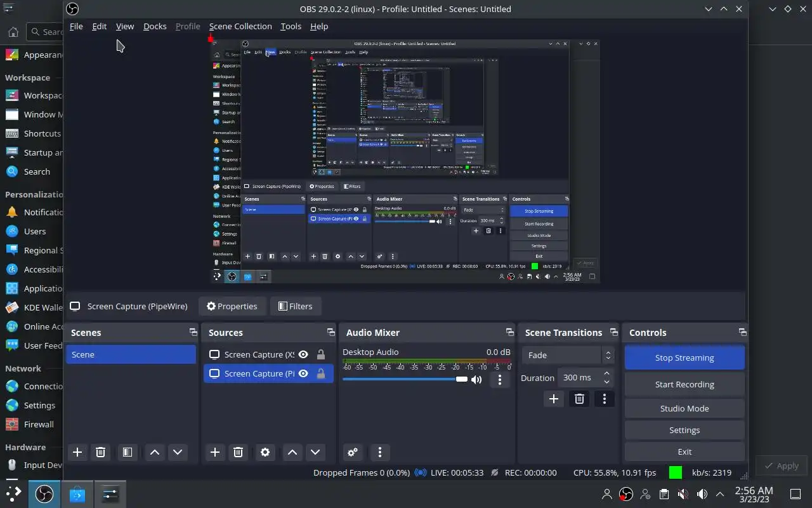This screenshot has width=812, height=508.
Task: Move scene down arrow in Scenes dock
Action: 178,452
